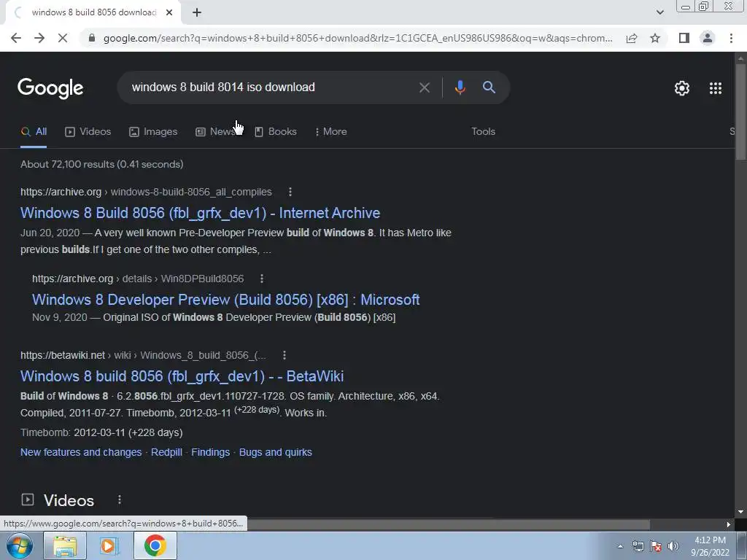This screenshot has width=747, height=560.
Task: Open the Google apps grid
Action: coord(716,88)
